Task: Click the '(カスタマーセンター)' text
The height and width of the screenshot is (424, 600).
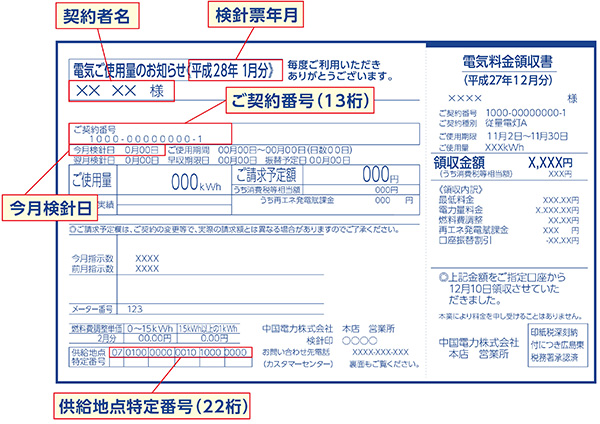Action: 298,364
